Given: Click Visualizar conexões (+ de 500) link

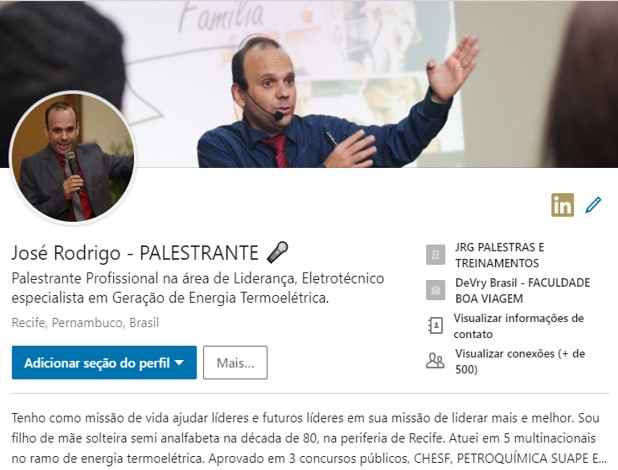Looking at the screenshot, I should (x=520, y=361).
